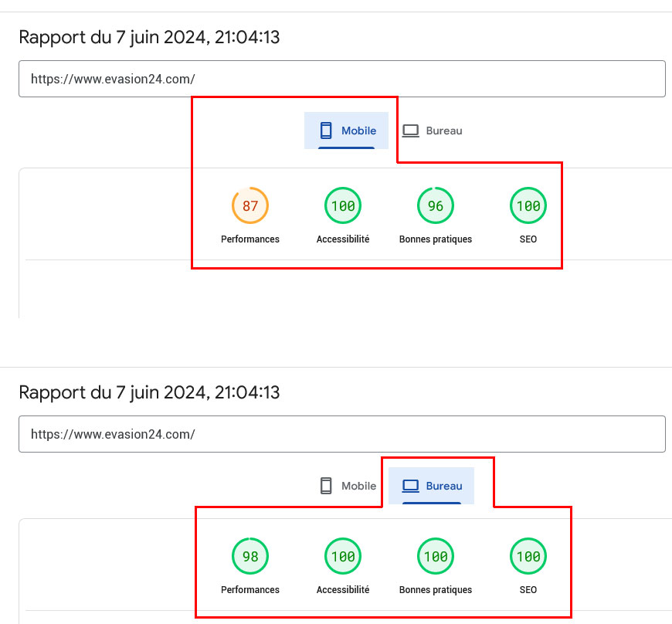Select the Mobile tab in the bottom report
The width and height of the screenshot is (672, 624).
pos(346,486)
